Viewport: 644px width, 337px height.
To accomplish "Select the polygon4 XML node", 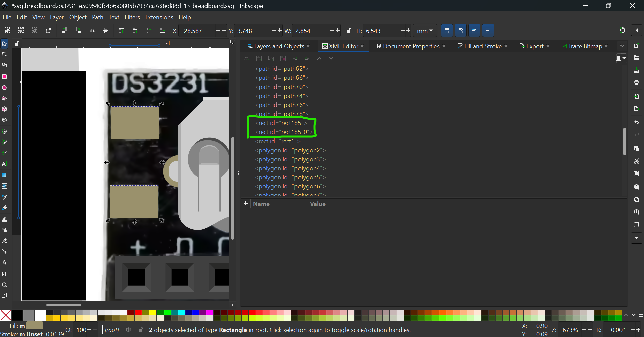I will [x=290, y=168].
